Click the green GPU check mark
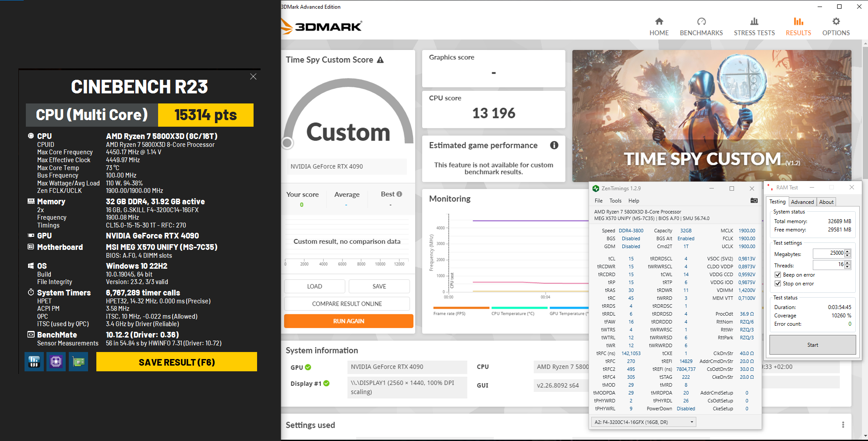The height and width of the screenshot is (441, 868). click(x=308, y=367)
